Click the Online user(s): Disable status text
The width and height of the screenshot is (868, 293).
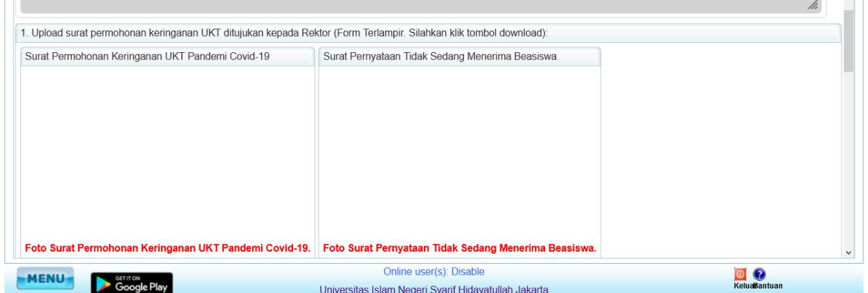(x=434, y=272)
